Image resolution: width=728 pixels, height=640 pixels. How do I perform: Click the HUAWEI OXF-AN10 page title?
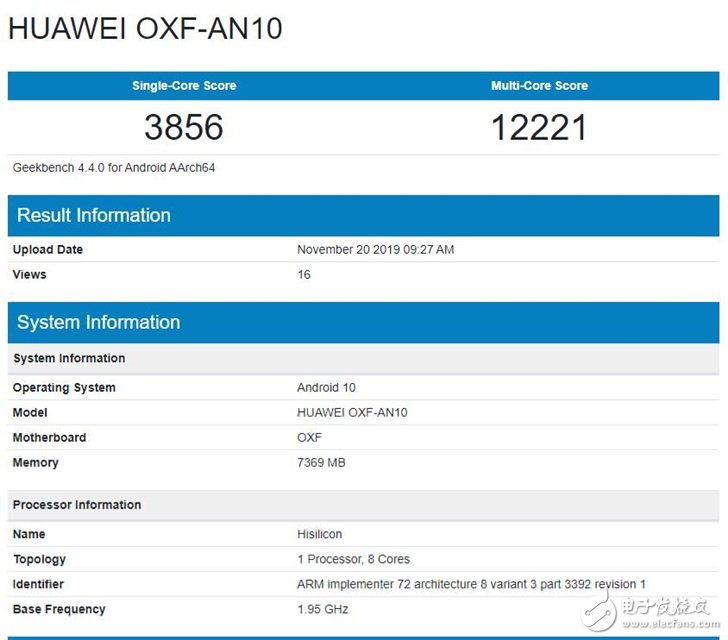[x=145, y=28]
